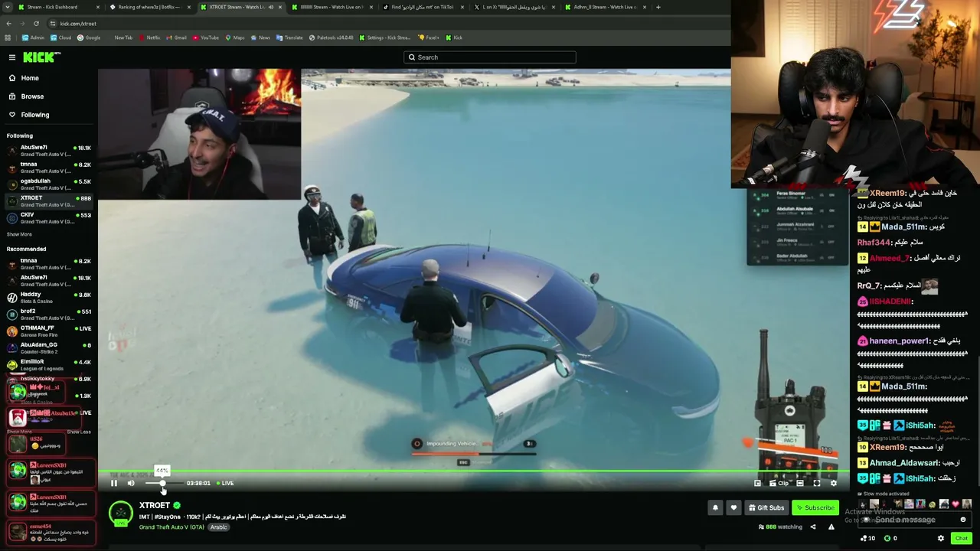The image size is (980, 551).
Task: Open the browser apps grid shortcut
Action: [8, 37]
